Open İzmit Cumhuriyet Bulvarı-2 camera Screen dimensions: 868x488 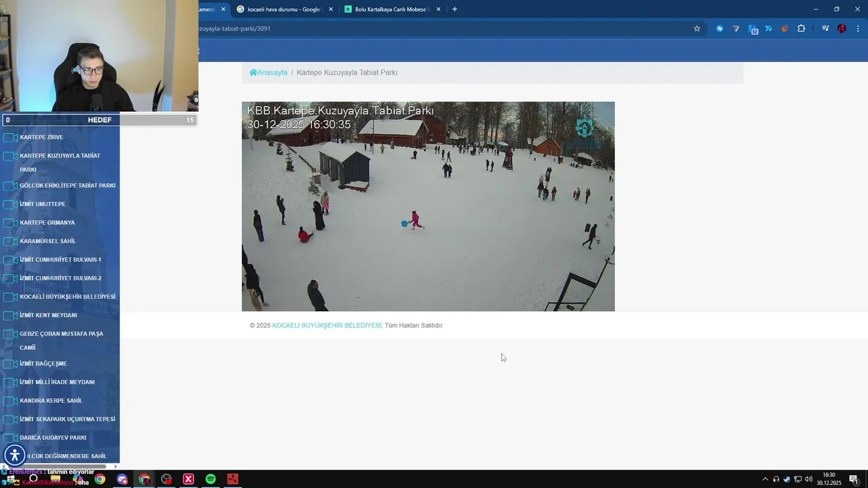[60, 279]
